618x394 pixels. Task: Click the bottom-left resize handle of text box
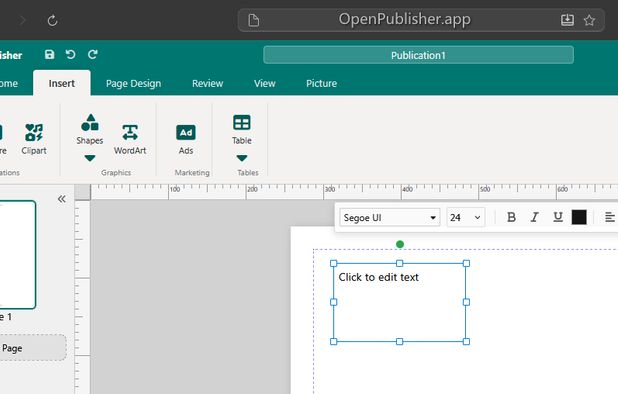pos(333,341)
